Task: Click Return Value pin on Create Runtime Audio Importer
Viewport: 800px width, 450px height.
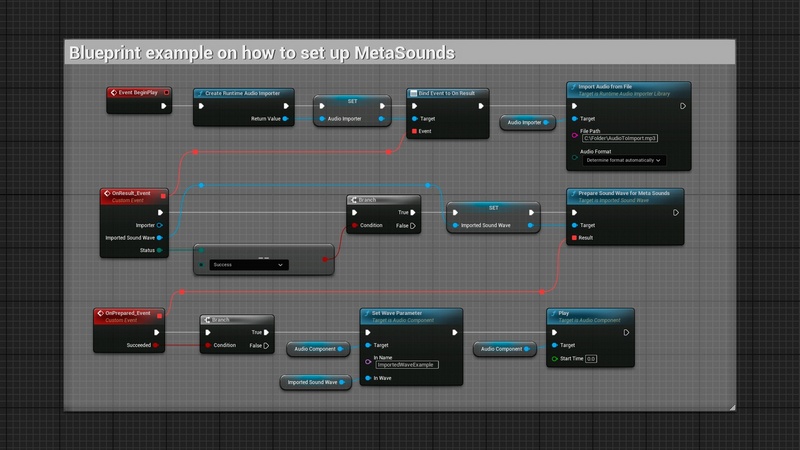Action: 285,119
